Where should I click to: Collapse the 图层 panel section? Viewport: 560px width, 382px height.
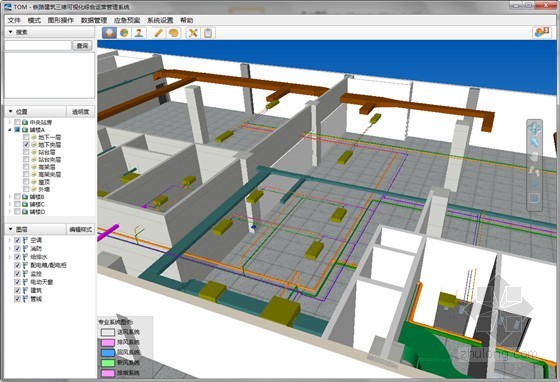(10, 229)
